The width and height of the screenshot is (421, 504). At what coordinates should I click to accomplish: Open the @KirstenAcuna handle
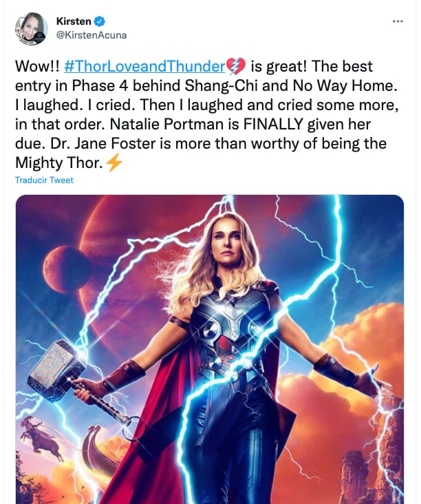click(91, 34)
